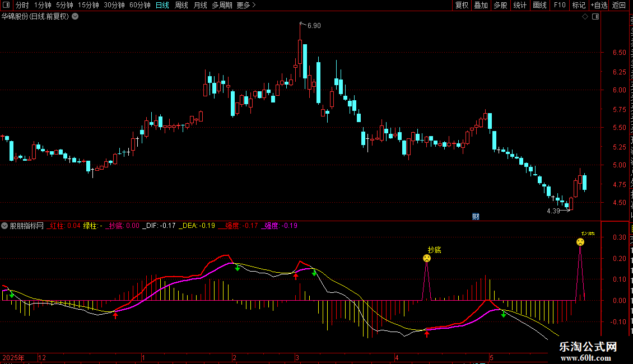
Task: Open the 多股 multi-stock view
Action: 500,5
